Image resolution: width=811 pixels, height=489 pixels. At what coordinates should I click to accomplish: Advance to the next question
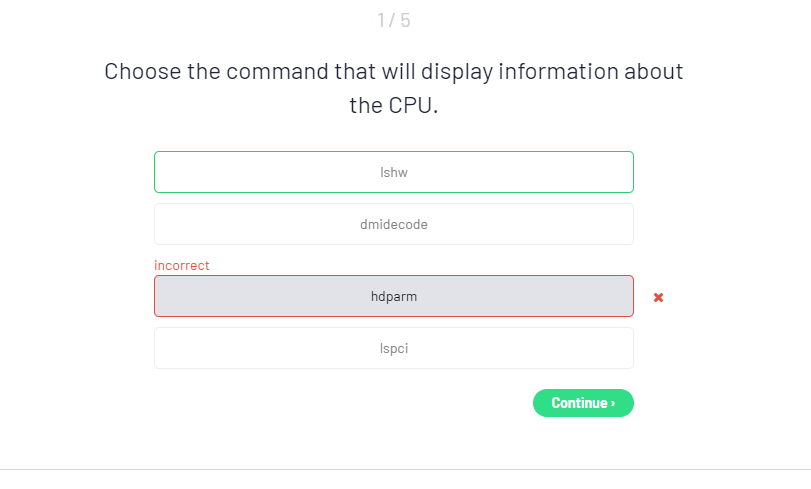pyautogui.click(x=583, y=403)
